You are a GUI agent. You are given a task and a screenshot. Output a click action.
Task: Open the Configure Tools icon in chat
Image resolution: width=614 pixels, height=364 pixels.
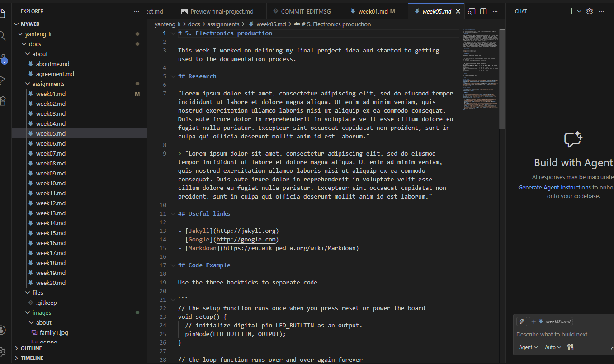[570, 347]
